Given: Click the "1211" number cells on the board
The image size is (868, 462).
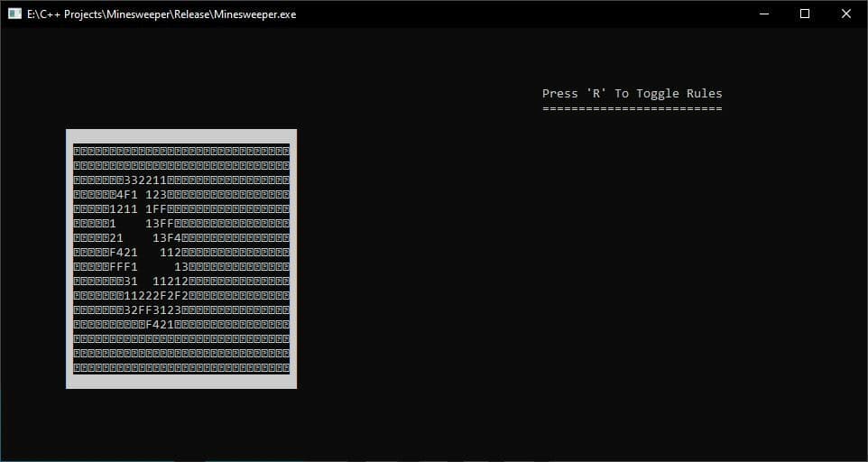Looking at the screenshot, I should point(124,209).
